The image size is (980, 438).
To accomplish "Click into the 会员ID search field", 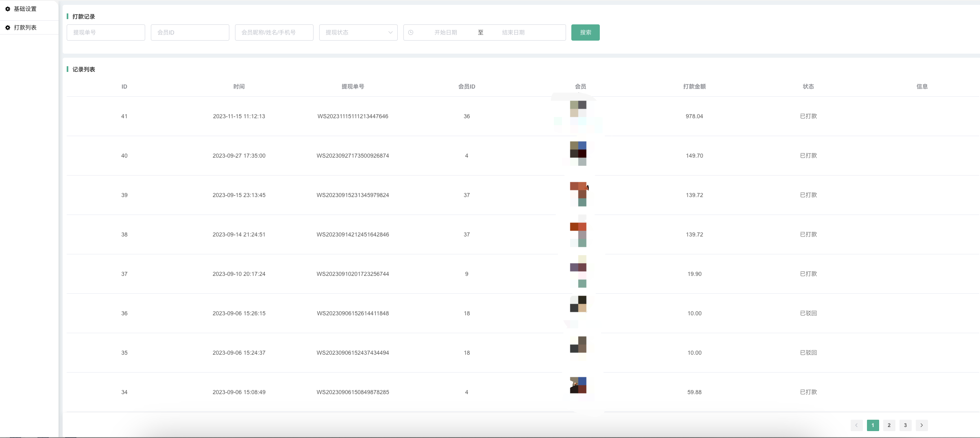I will pos(190,33).
